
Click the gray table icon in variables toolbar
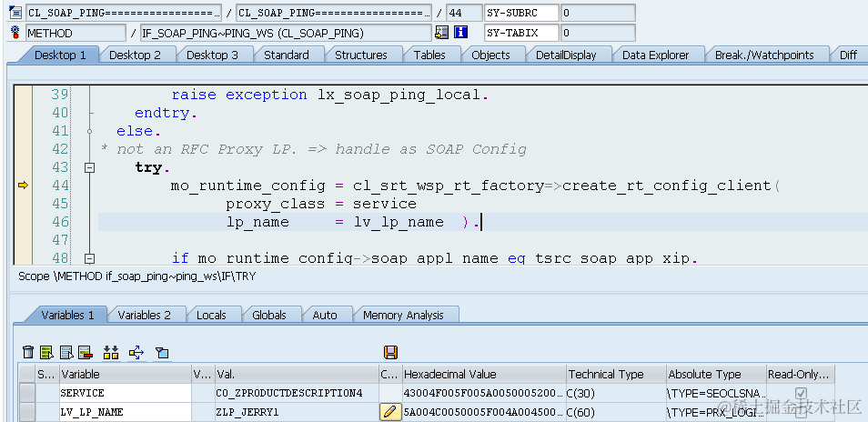tap(66, 352)
